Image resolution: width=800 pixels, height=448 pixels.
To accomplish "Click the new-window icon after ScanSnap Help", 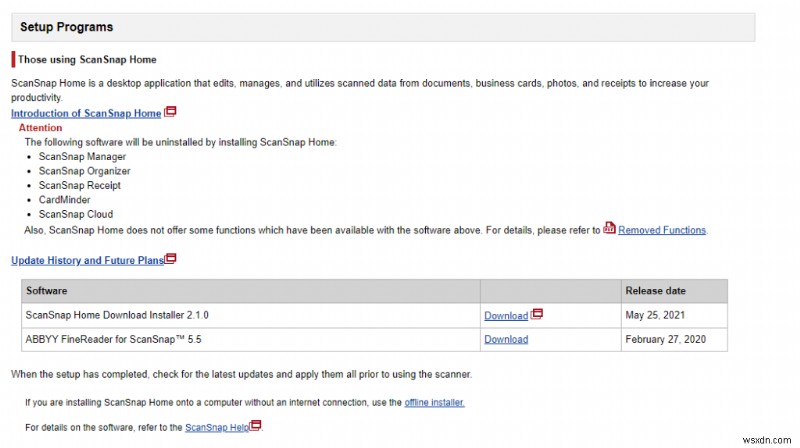I will pos(256,425).
